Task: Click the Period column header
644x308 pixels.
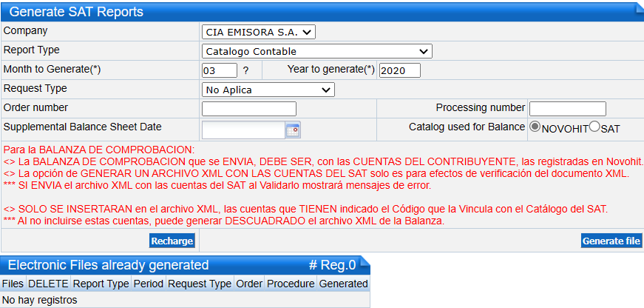Action: (149, 284)
